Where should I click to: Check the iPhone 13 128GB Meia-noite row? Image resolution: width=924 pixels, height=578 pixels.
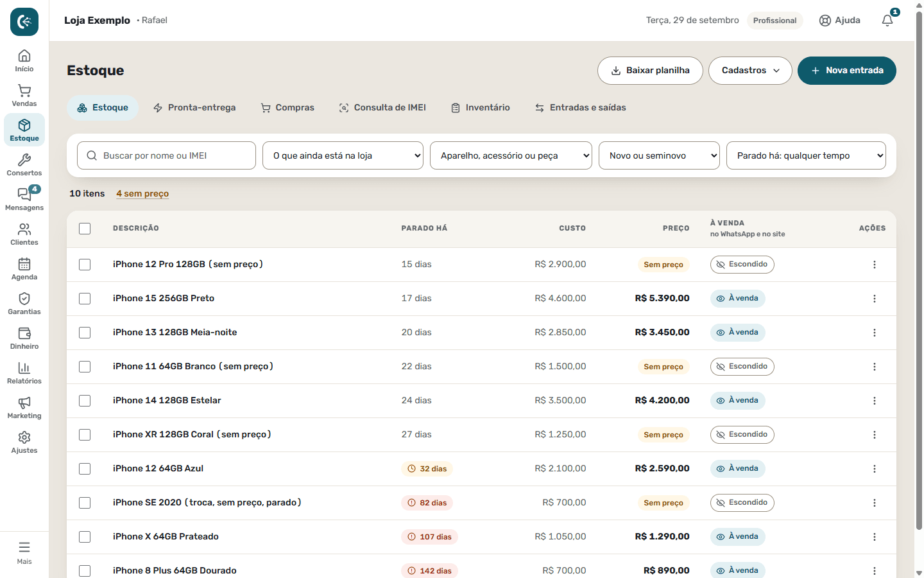tap(85, 333)
